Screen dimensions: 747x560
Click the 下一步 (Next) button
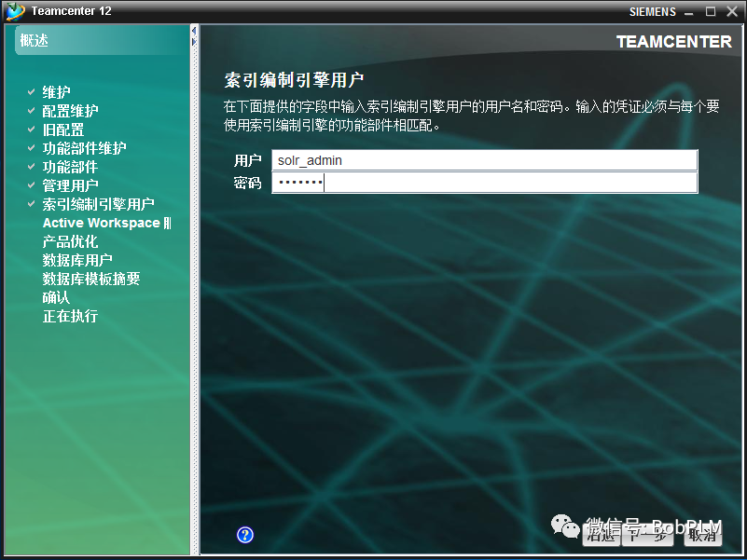(x=646, y=535)
